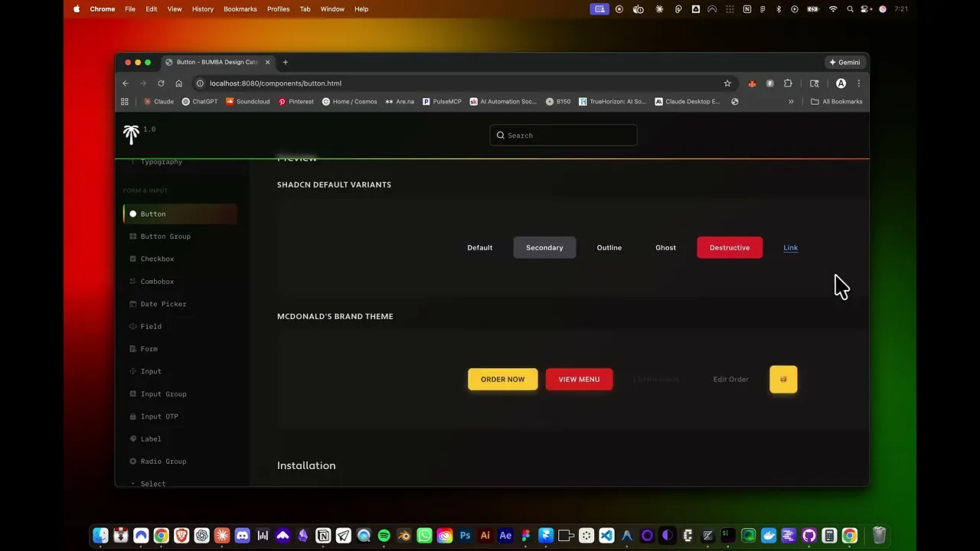Click the Gemini button in Chrome

pos(844,62)
